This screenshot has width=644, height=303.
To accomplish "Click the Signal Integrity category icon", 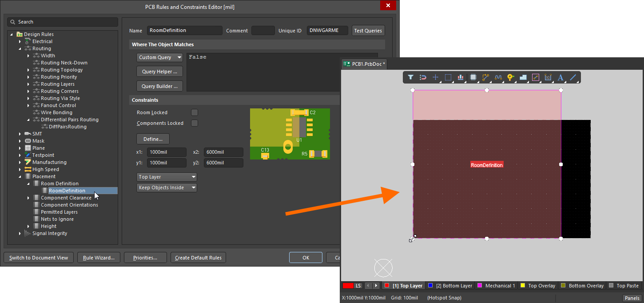I will 28,233.
